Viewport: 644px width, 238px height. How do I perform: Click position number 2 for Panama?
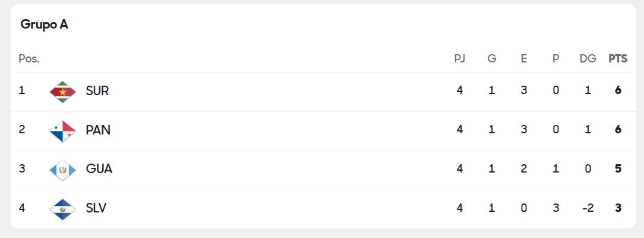(22, 130)
